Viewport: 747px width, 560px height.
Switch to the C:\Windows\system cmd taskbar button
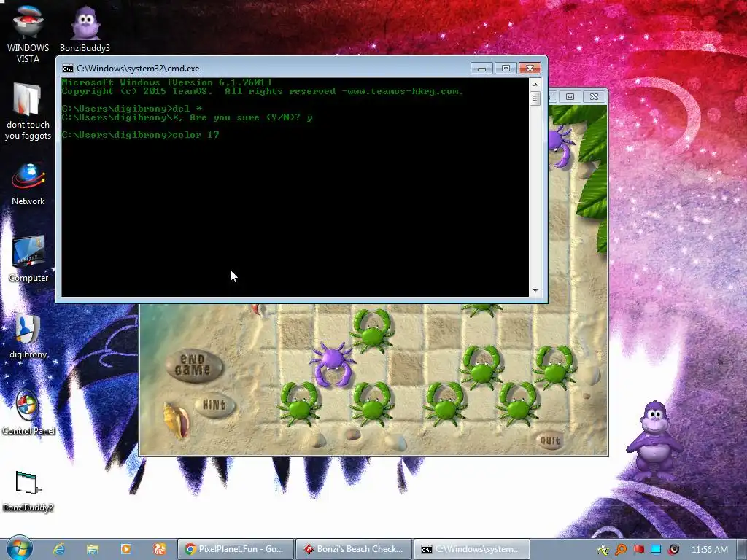coord(472,549)
